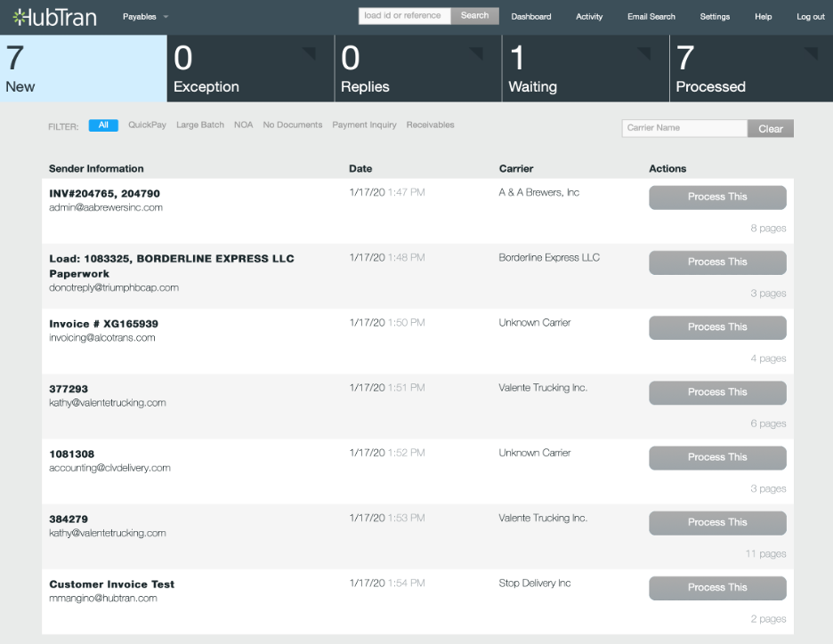Screen dimensions: 833x644
Task: Log out of HubTran
Action: coord(811,17)
